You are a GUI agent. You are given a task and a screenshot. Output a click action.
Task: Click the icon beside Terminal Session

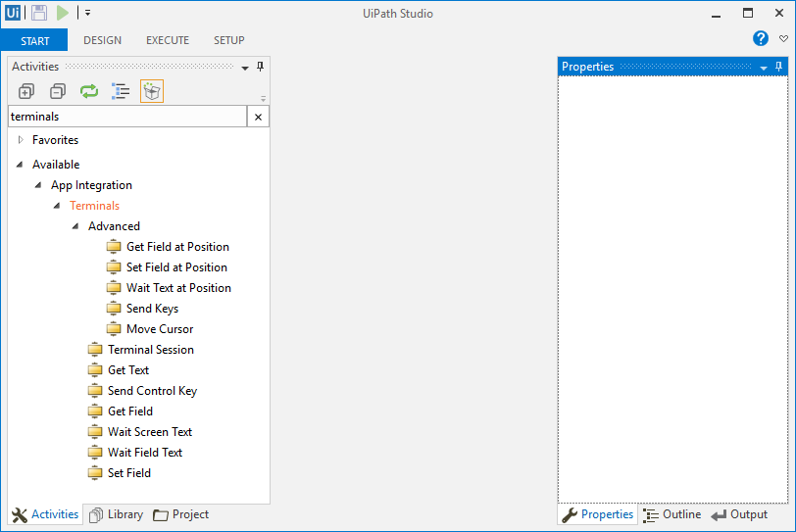(95, 350)
